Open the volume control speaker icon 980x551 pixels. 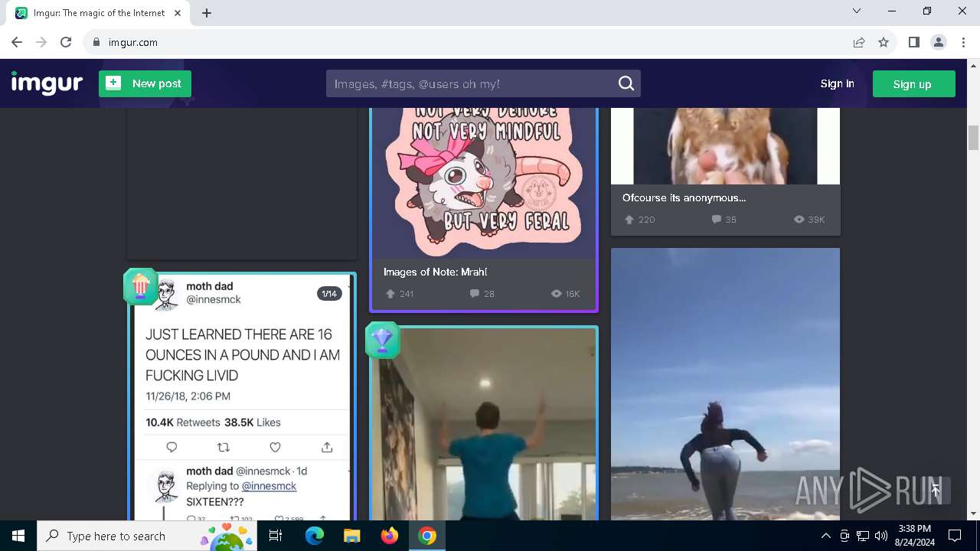881,536
